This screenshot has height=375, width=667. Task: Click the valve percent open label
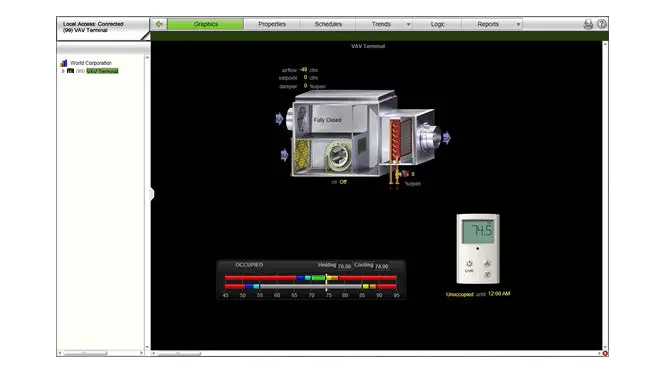coord(413,184)
